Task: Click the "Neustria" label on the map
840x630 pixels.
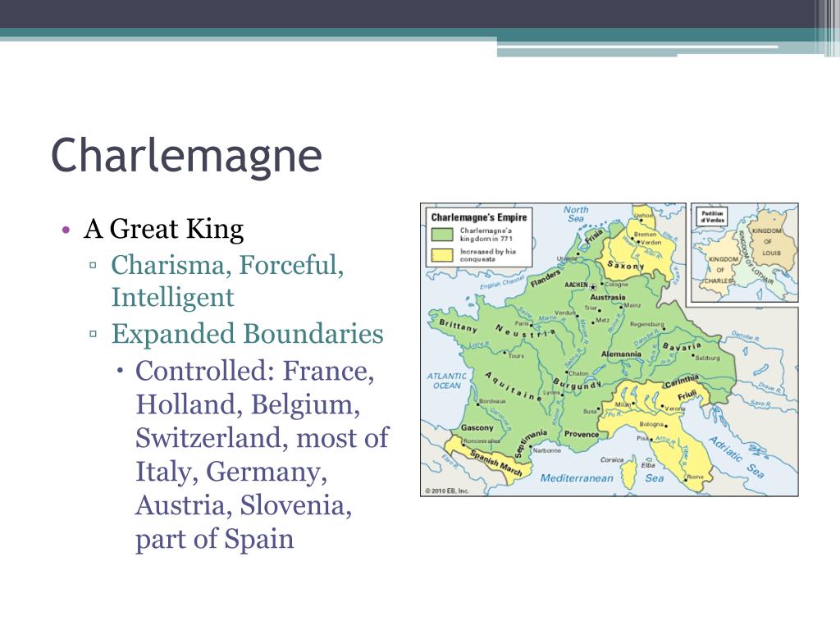Action: pyautogui.click(x=525, y=332)
